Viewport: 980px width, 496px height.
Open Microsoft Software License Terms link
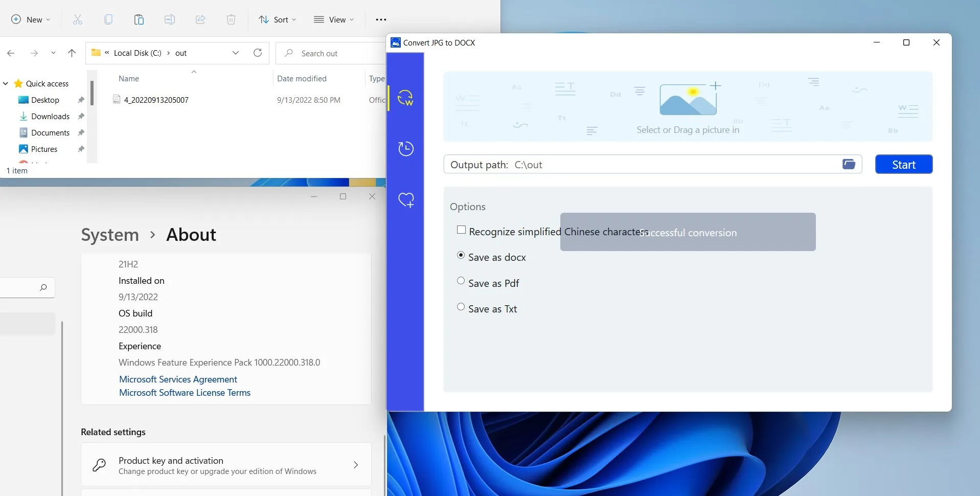click(x=185, y=393)
